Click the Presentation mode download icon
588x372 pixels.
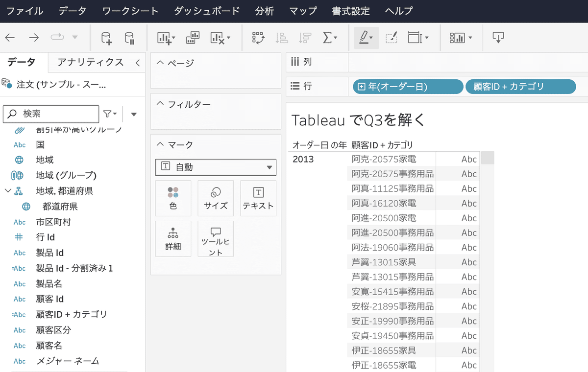click(498, 38)
